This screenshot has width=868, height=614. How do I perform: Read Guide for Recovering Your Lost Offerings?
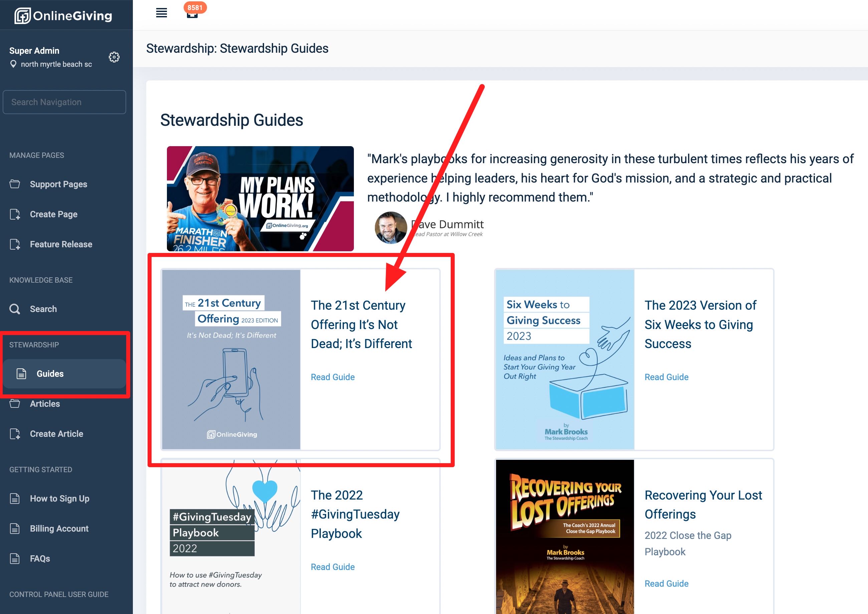pos(666,583)
